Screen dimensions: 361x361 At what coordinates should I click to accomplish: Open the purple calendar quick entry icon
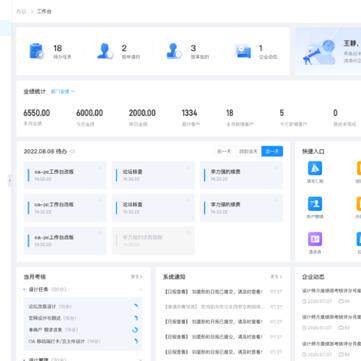[315, 239]
